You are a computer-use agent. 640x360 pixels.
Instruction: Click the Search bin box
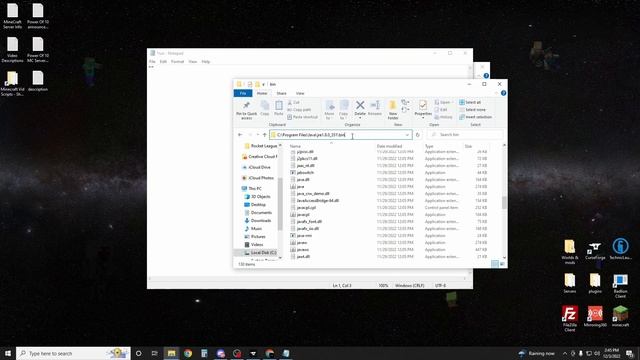point(465,135)
